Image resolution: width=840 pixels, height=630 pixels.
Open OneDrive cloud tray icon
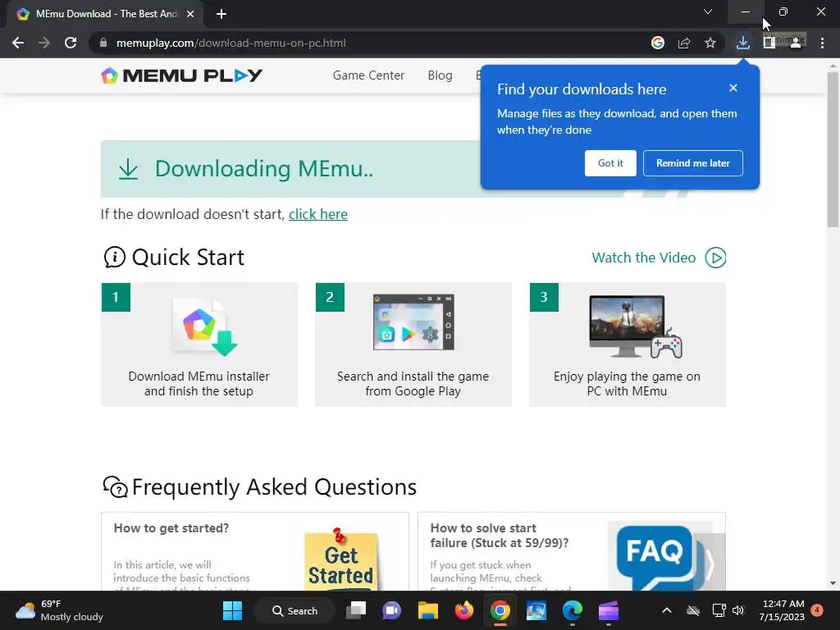pyautogui.click(x=693, y=610)
